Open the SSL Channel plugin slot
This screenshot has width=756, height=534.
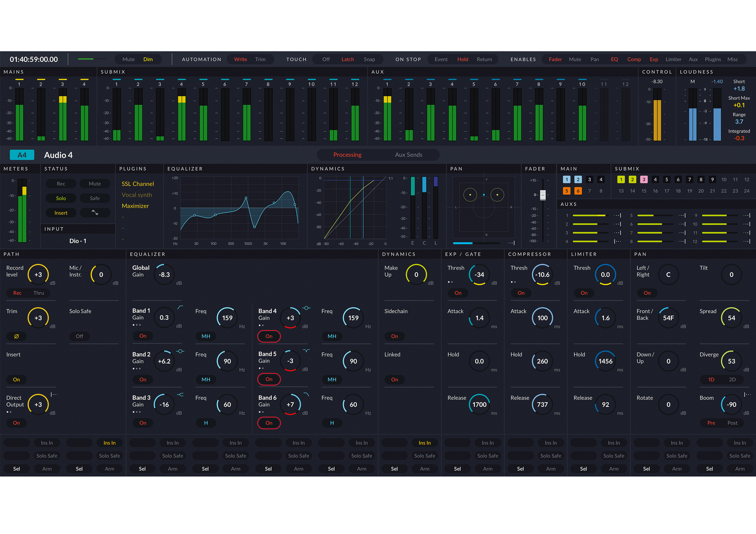138,184
